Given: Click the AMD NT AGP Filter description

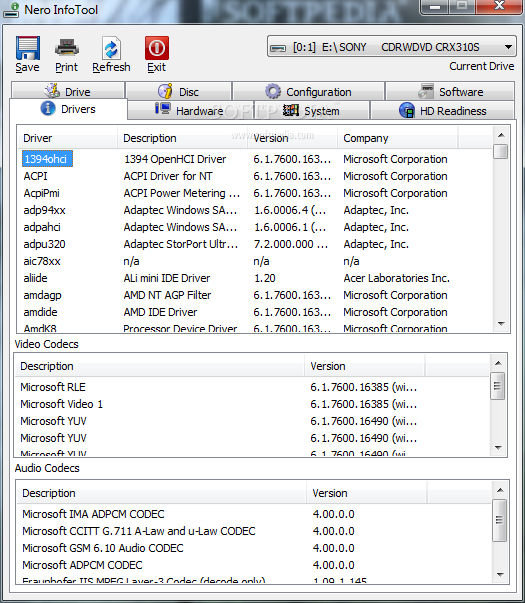Looking at the screenshot, I should [x=167, y=295].
